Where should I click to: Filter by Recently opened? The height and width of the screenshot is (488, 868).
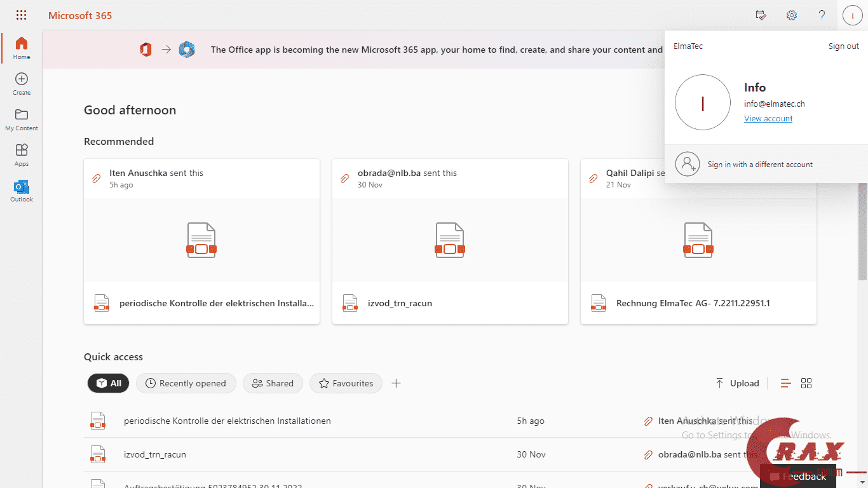coord(186,383)
